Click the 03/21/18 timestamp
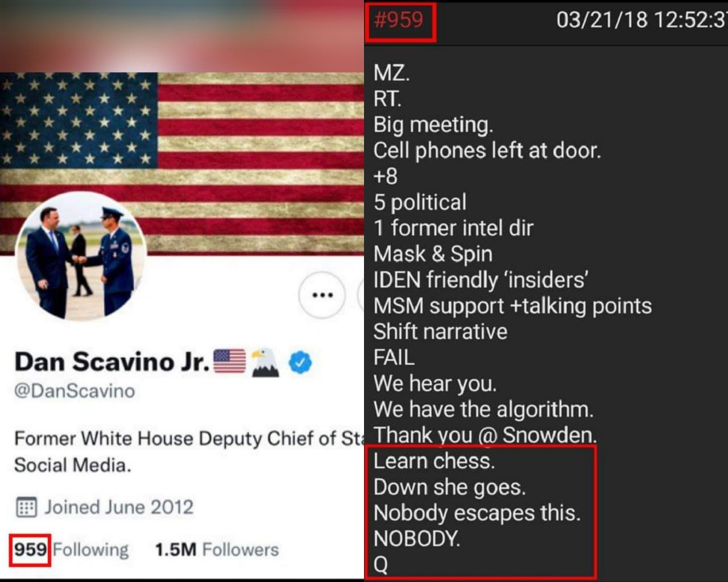The image size is (728, 582). (642, 20)
